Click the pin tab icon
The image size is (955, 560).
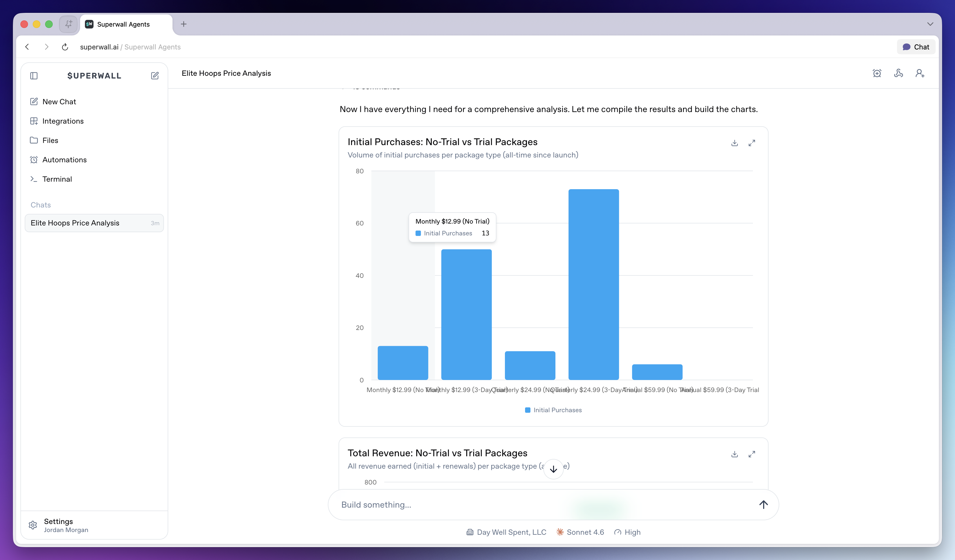tap(68, 24)
